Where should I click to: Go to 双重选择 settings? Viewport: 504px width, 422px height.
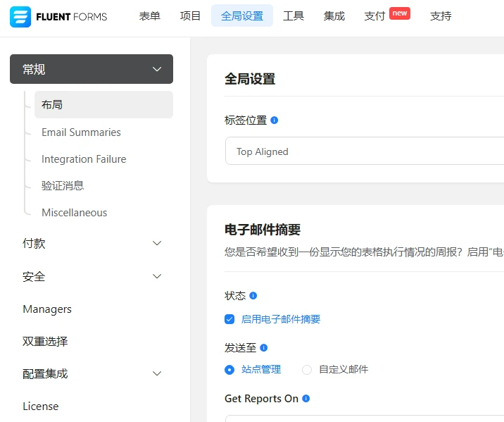45,341
